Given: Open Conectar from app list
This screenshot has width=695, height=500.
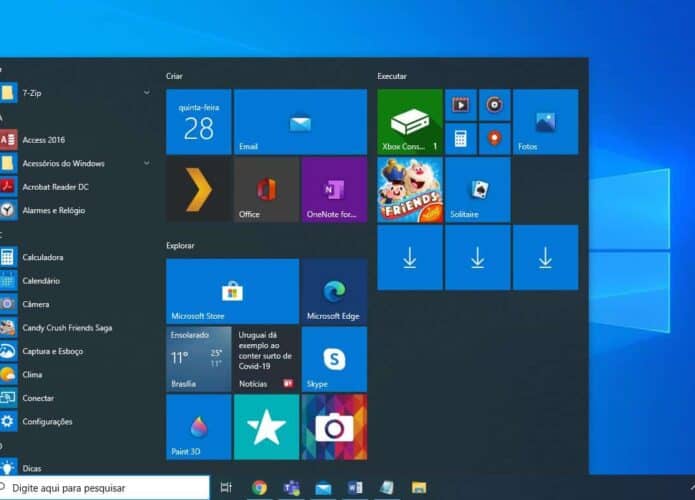Looking at the screenshot, I should (x=75, y=398).
